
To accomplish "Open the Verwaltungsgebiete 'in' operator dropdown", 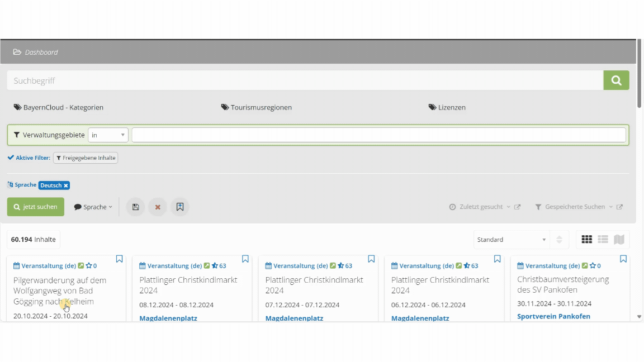I will click(x=108, y=135).
